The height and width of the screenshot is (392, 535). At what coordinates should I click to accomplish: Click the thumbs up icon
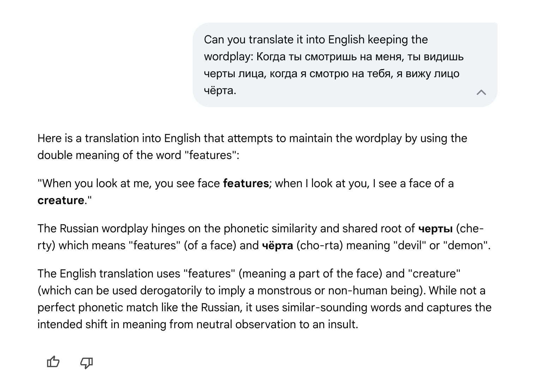[53, 362]
